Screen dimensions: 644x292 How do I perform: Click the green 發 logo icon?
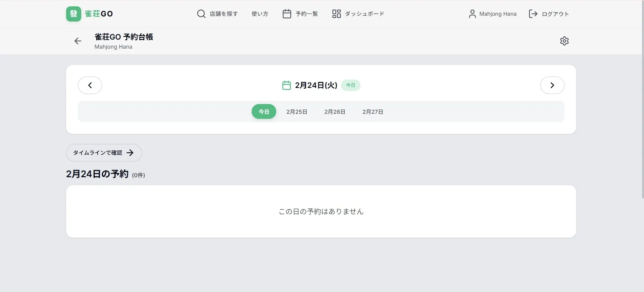(x=73, y=14)
